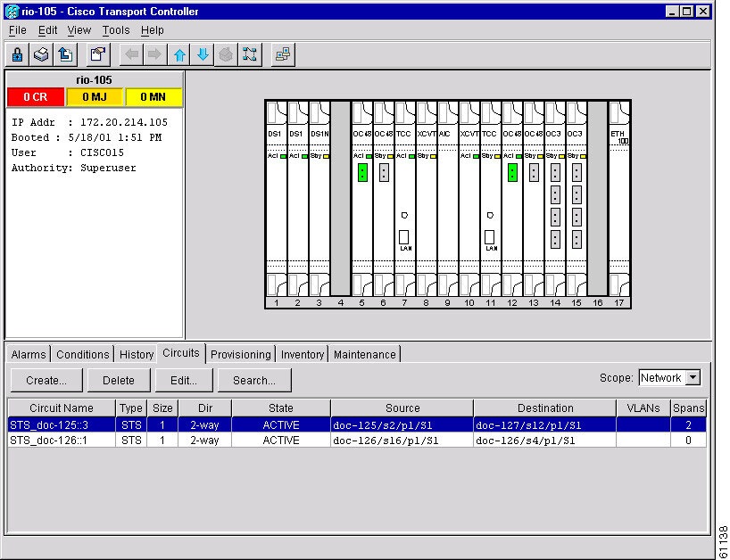Viewport: 730px width, 560px height.
Task: Select the green port on slot 5 OC48 card
Action: (362, 173)
